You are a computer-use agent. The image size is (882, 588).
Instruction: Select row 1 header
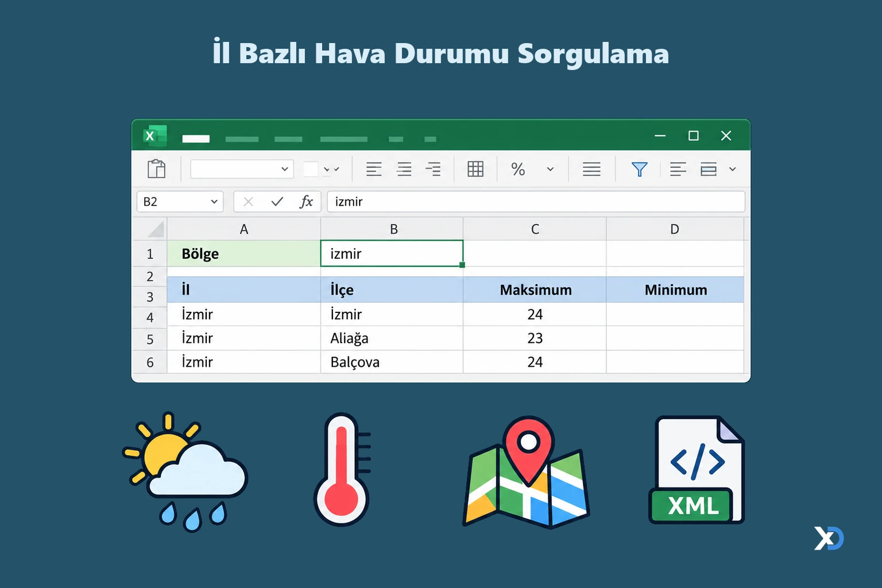click(150, 254)
